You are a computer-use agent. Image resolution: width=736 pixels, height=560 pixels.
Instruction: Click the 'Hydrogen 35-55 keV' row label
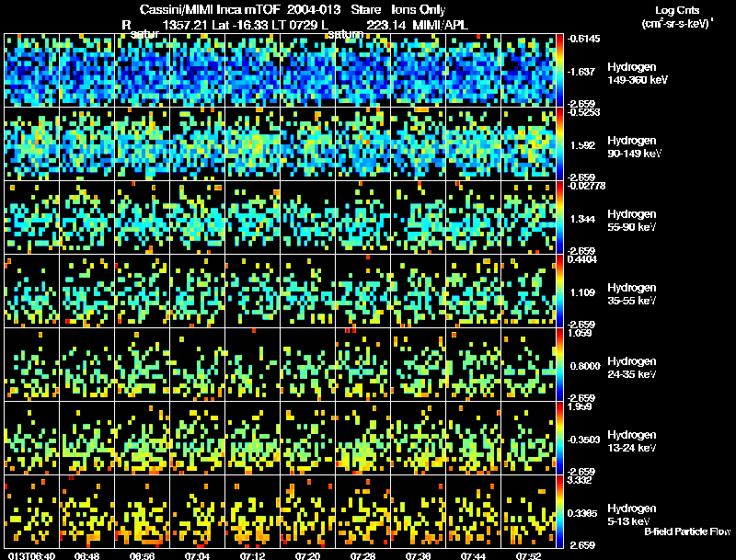pyautogui.click(x=632, y=294)
